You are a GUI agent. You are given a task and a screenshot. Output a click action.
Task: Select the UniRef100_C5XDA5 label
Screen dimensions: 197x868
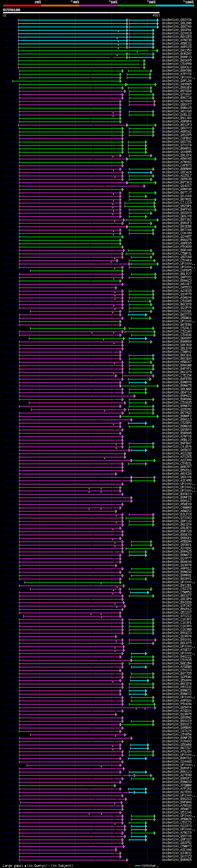click(177, 301)
